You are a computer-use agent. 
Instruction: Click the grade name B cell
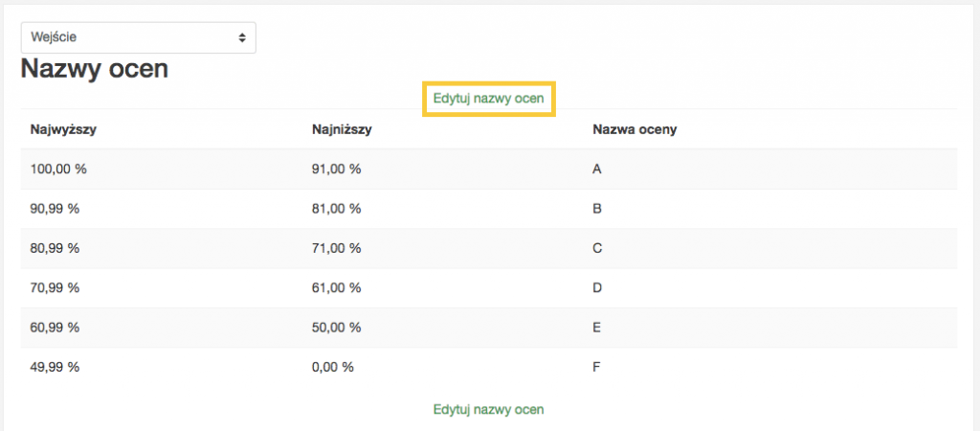[597, 209]
